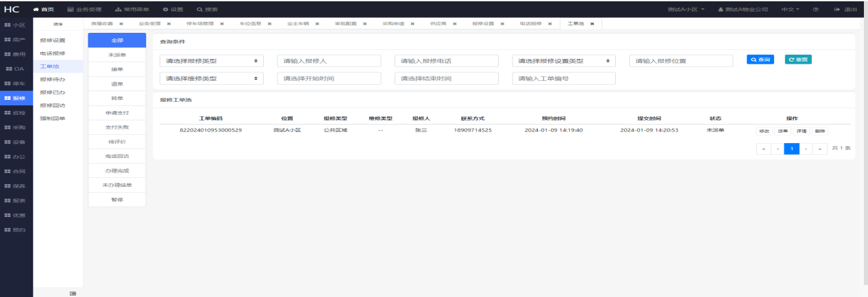Open the 房产 module in the sidebar
The width and height of the screenshot is (868, 297).
(x=16, y=40)
